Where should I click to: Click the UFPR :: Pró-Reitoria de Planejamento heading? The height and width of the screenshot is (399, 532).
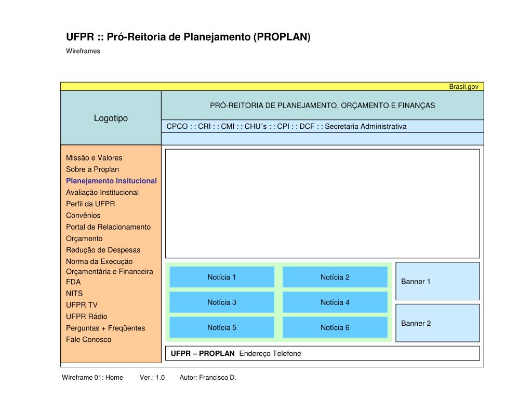click(x=188, y=37)
